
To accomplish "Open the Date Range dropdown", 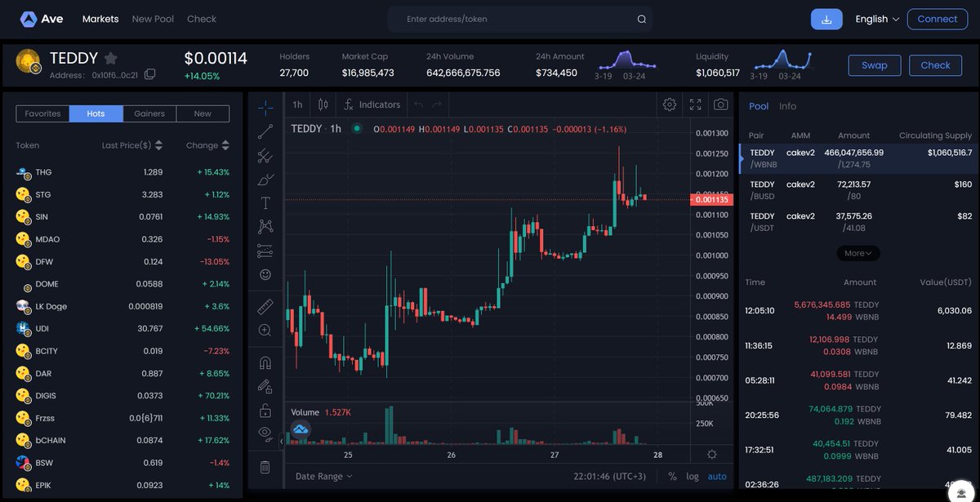I will pos(318,476).
